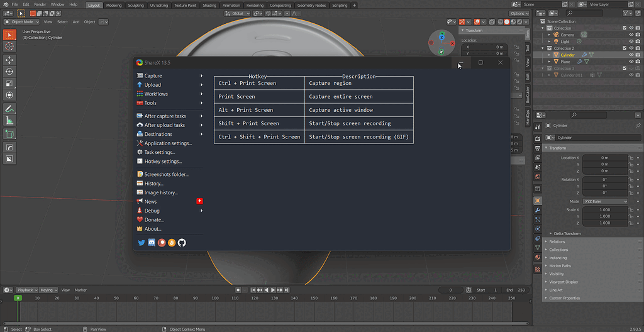Open the Output properties tab icon
This screenshot has width=644, height=332.
[x=538, y=148]
